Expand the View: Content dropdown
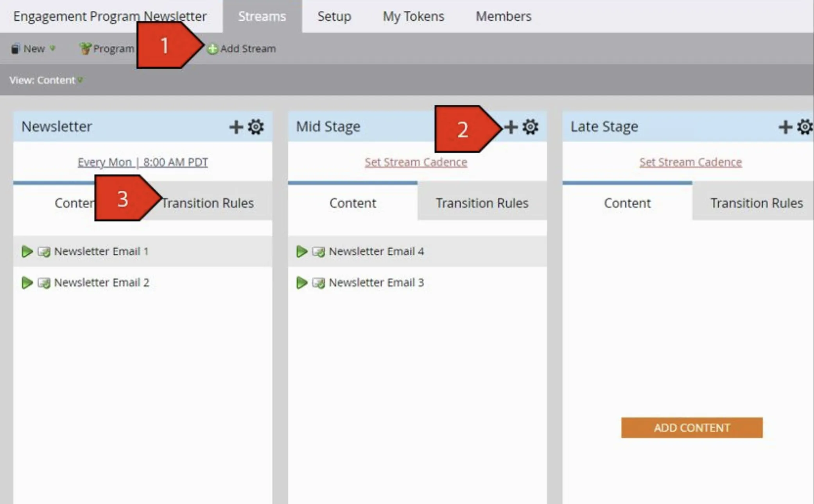Screen dimensions: 814x504 pyautogui.click(x=46, y=80)
